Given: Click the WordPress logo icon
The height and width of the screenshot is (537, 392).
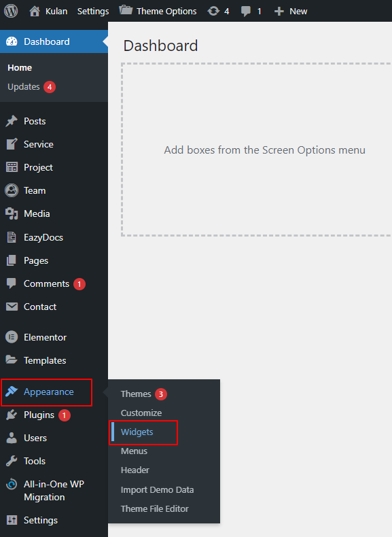Looking at the screenshot, I should coord(11,11).
